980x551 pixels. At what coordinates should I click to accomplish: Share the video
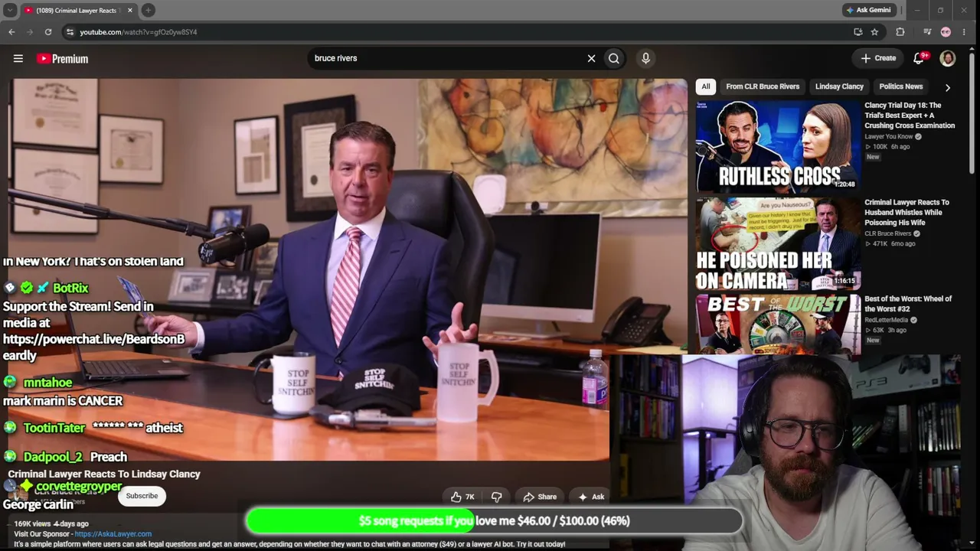pyautogui.click(x=540, y=497)
